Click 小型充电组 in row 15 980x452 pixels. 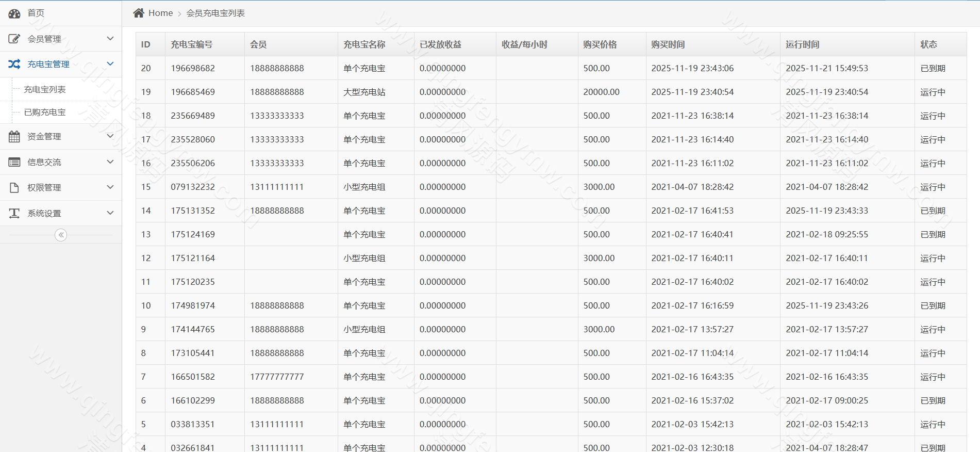[364, 187]
